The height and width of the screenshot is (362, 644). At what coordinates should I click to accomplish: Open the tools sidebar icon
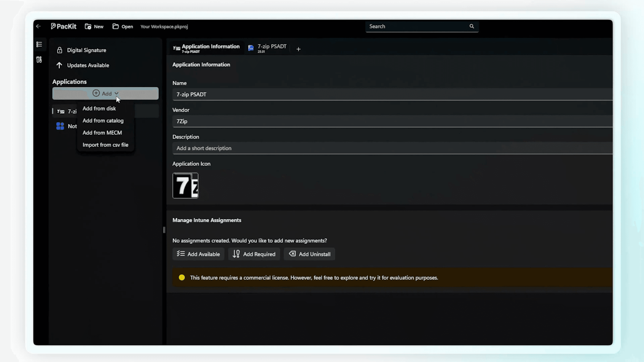[x=39, y=60]
